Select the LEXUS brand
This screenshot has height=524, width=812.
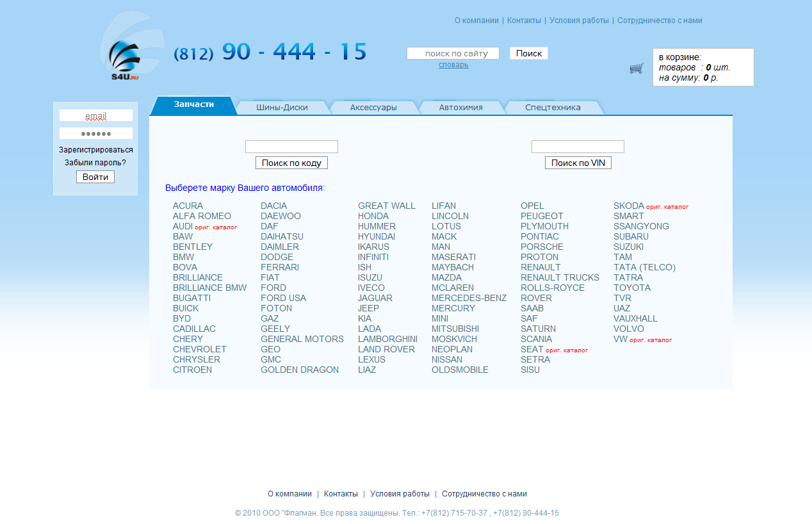coord(371,359)
